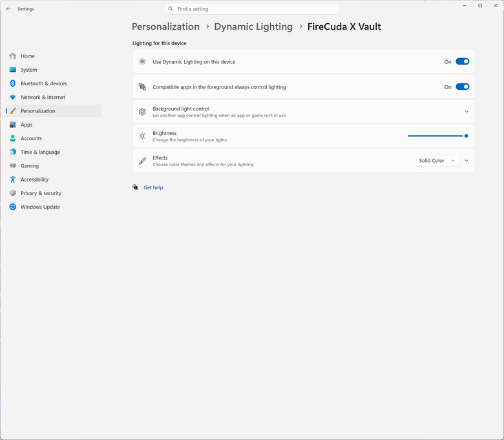Viewport: 504px width, 440px height.
Task: Open the Get help link
Action: [153, 187]
